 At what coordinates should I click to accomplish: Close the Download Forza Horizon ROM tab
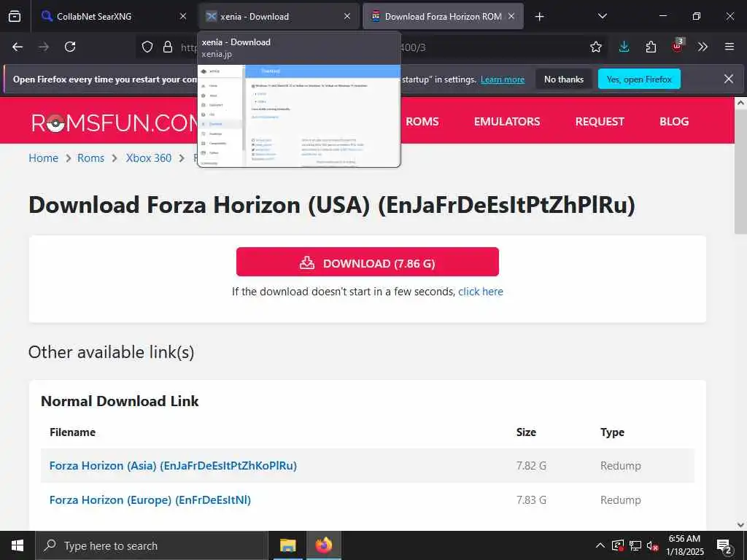click(511, 16)
